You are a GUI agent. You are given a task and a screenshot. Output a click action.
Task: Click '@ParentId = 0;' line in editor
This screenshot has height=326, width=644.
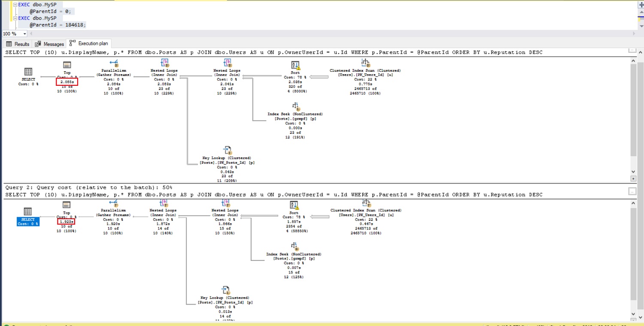(x=50, y=12)
